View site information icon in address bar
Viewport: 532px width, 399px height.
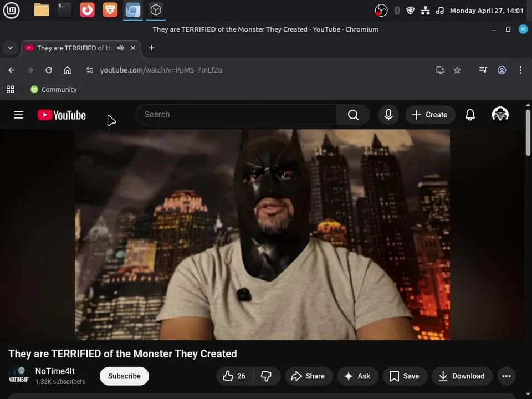[x=90, y=70]
